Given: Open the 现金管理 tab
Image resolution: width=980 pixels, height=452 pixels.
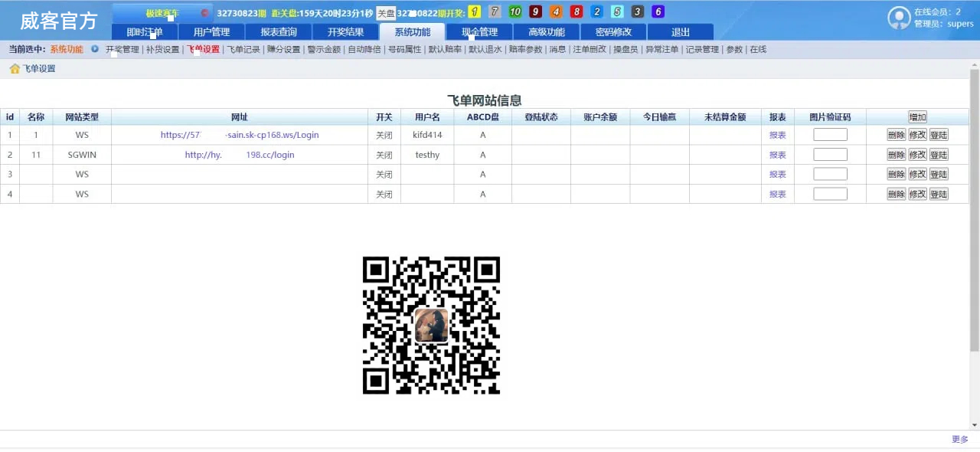Looking at the screenshot, I should [479, 32].
